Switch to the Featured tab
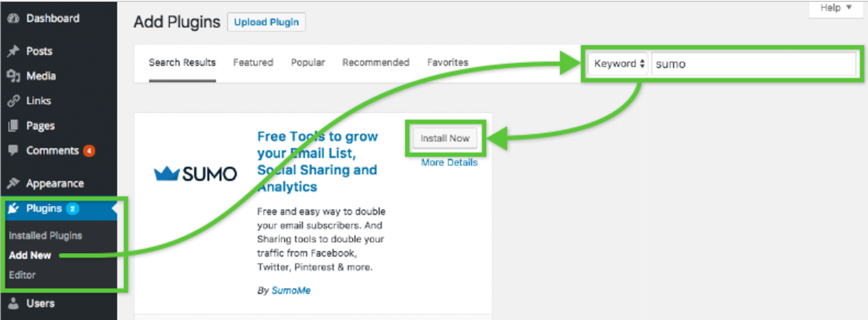This screenshot has width=868, height=320. click(253, 63)
